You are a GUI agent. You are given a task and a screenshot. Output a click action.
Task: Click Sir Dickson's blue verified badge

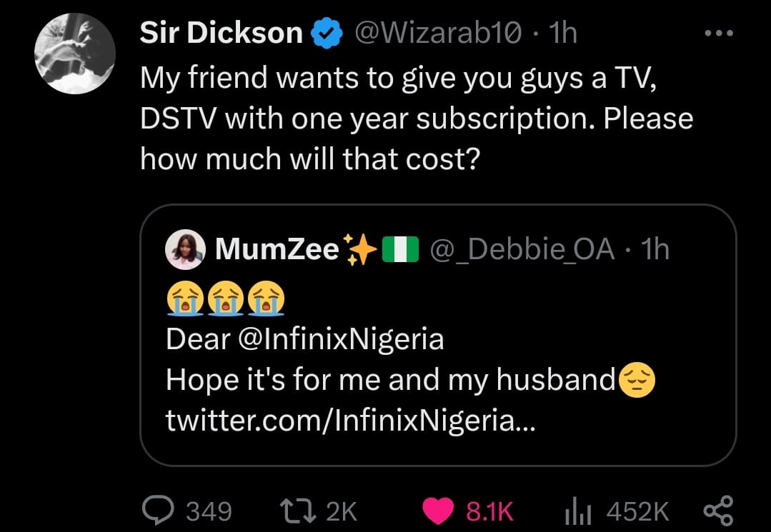click(x=324, y=34)
